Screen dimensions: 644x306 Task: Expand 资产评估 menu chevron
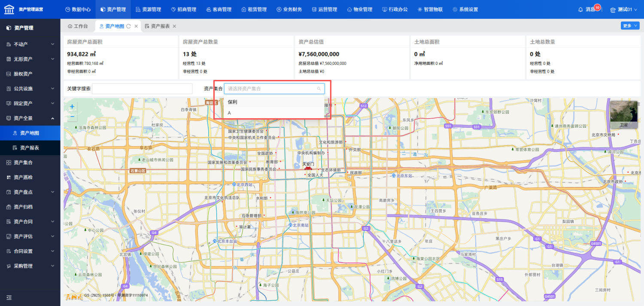point(52,236)
